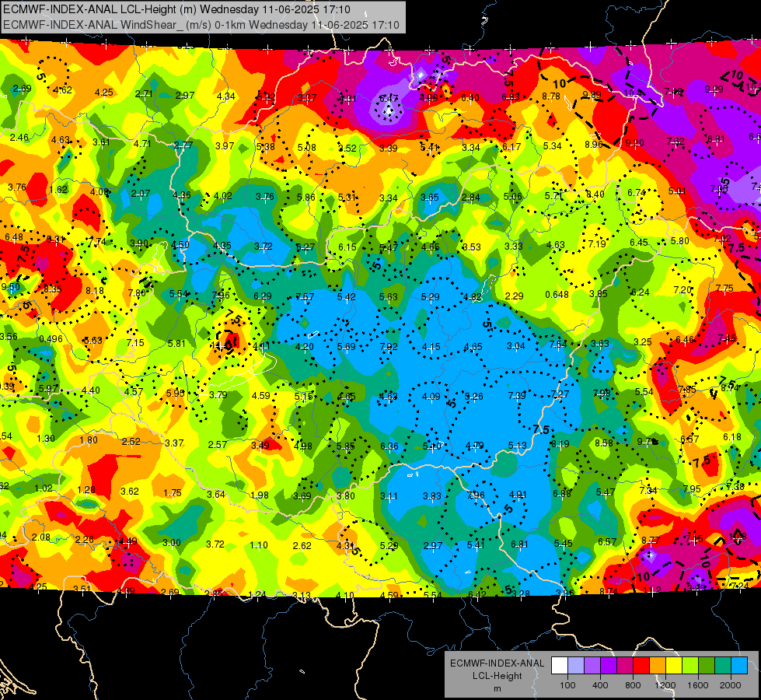Click the map value 3.00
The image size is (761, 700).
[171, 543]
